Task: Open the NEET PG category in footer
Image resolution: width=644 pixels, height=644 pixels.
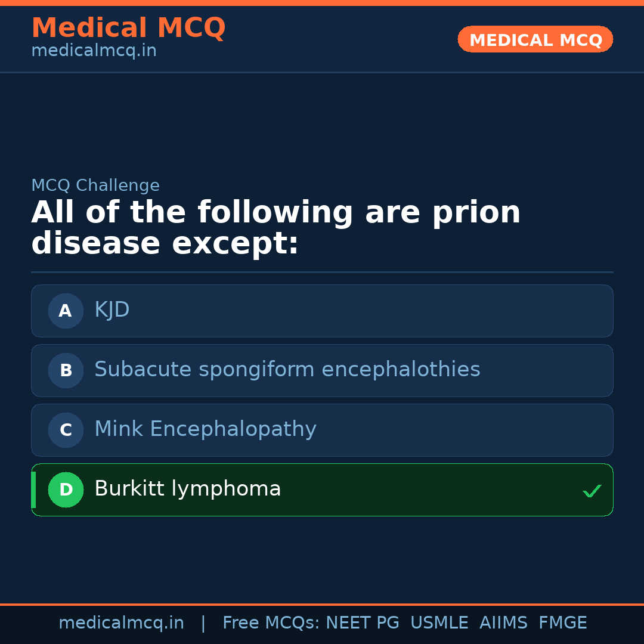Action: coord(362,623)
